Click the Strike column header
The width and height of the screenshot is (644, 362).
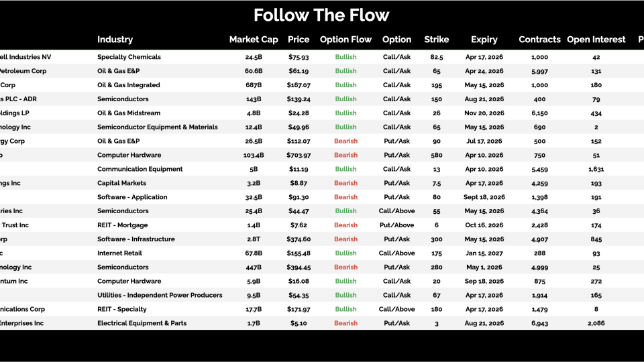click(437, 40)
